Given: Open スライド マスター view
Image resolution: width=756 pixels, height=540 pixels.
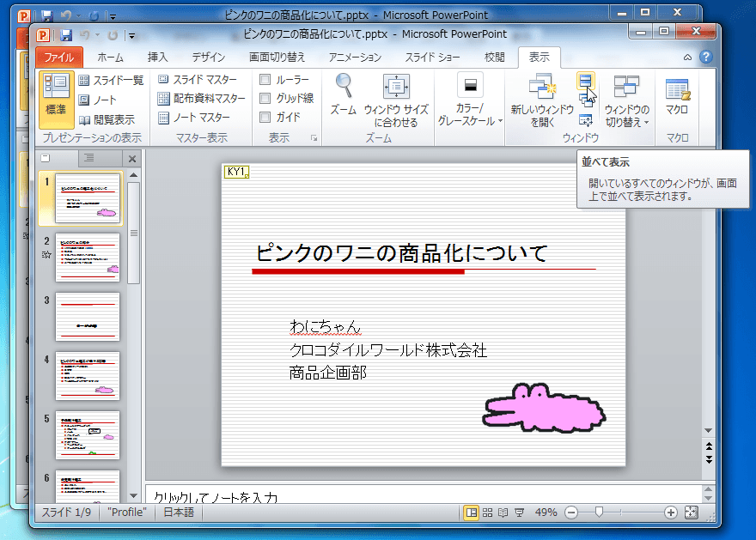Looking at the screenshot, I should click(x=198, y=79).
